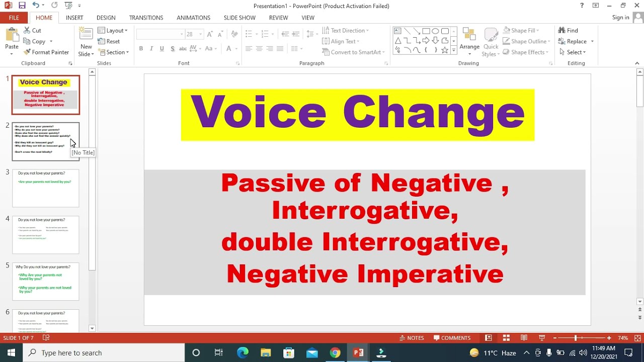Toggle Strikethrough formatting
Viewport: 644px width, 362px height.
(x=183, y=49)
